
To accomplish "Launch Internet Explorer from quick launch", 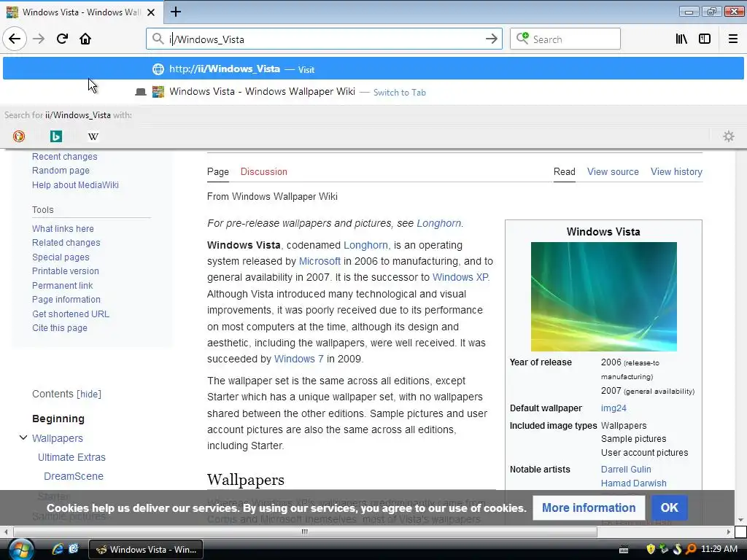I will coord(58,549).
